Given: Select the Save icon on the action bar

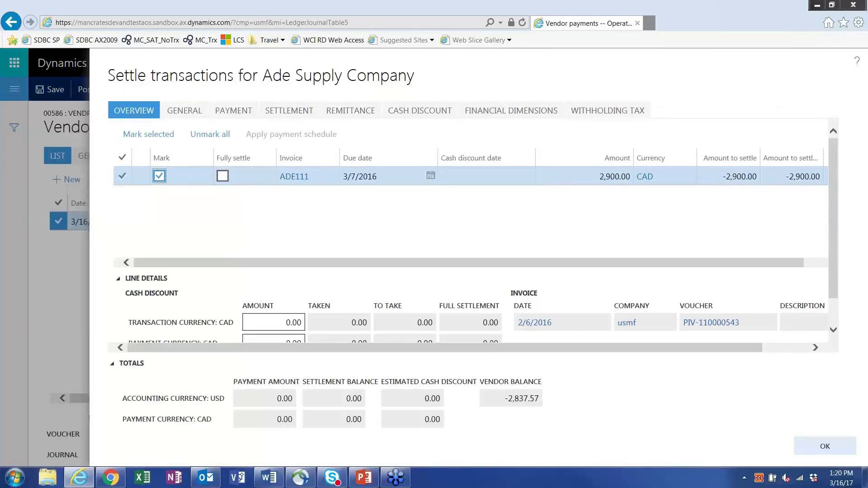Looking at the screenshot, I should [x=49, y=89].
